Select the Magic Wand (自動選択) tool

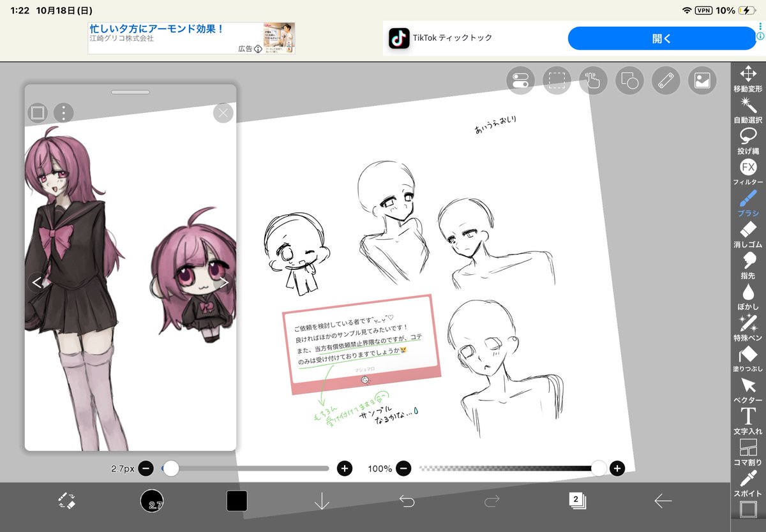pyautogui.click(x=747, y=110)
